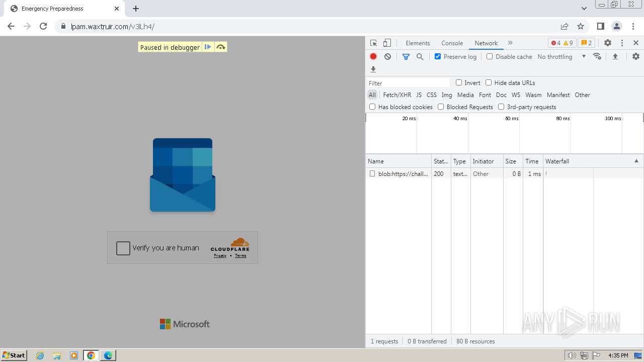Click the errors and warnings counter
This screenshot has height=362, width=644.
tap(562, 43)
